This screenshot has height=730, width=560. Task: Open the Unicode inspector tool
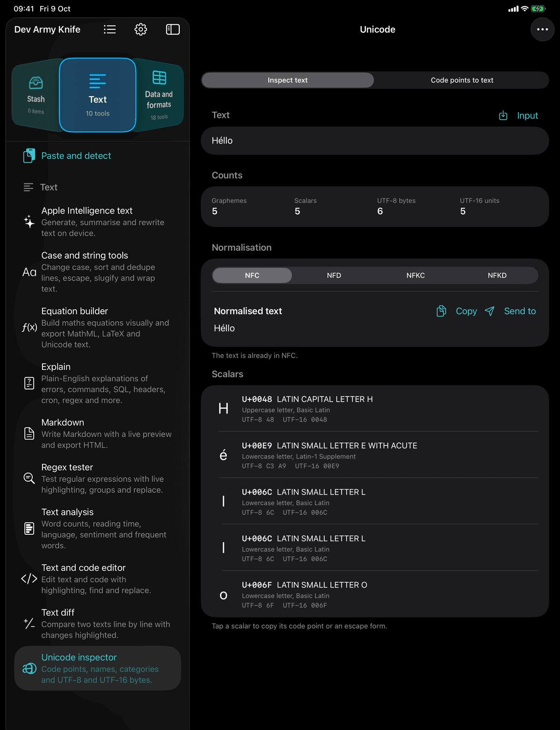click(x=98, y=668)
